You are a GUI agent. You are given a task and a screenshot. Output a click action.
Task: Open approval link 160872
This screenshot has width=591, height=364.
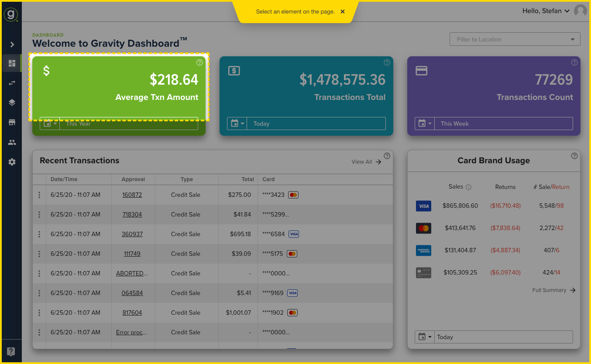(132, 195)
